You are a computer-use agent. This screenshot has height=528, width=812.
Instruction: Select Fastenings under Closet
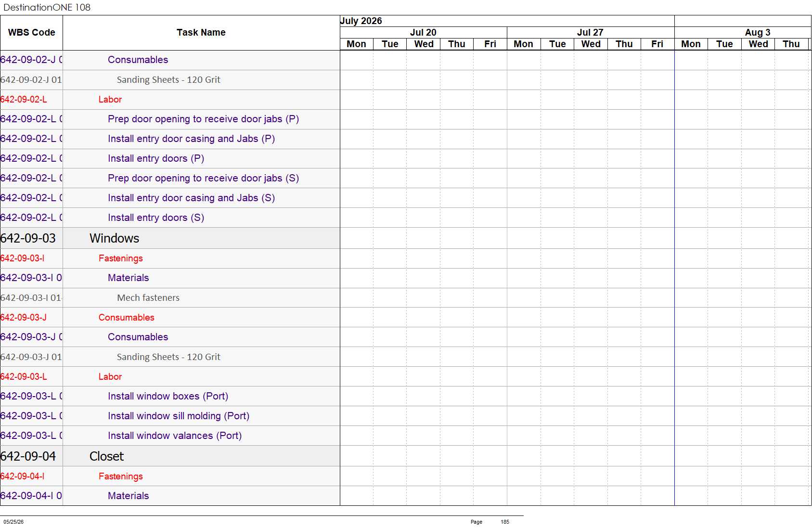coord(121,476)
